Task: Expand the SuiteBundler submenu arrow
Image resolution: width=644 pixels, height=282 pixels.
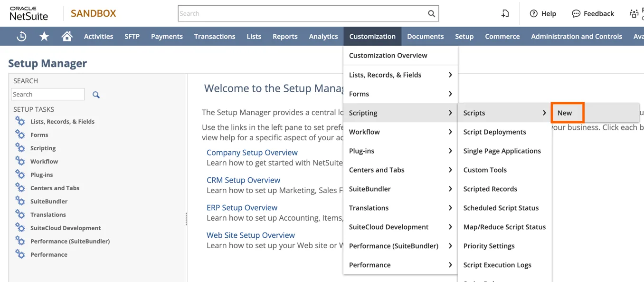Action: [450, 189]
